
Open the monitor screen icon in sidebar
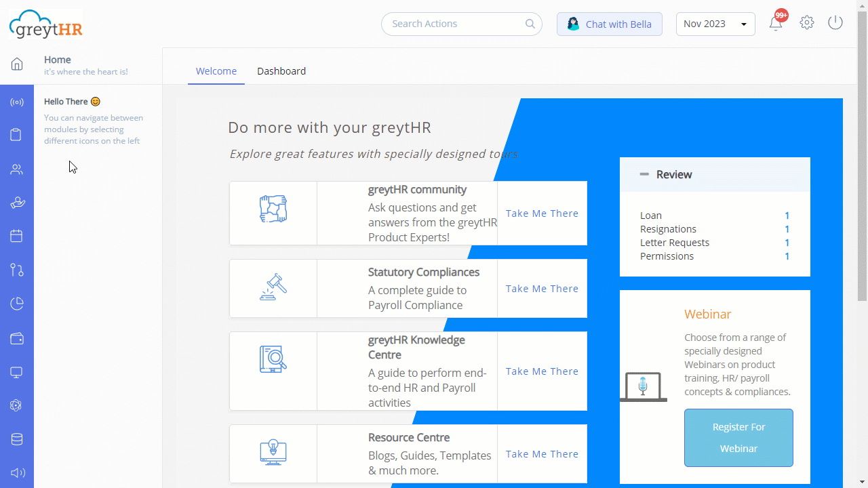[x=17, y=372]
